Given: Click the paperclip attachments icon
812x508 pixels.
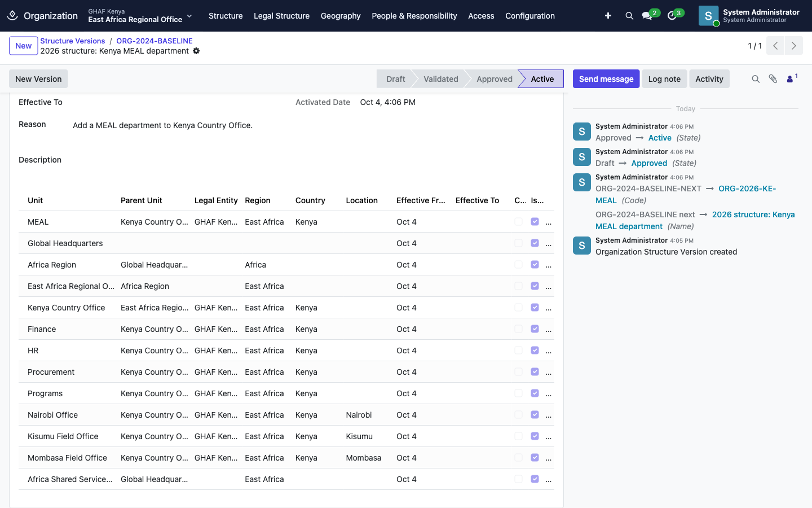Looking at the screenshot, I should (x=773, y=79).
